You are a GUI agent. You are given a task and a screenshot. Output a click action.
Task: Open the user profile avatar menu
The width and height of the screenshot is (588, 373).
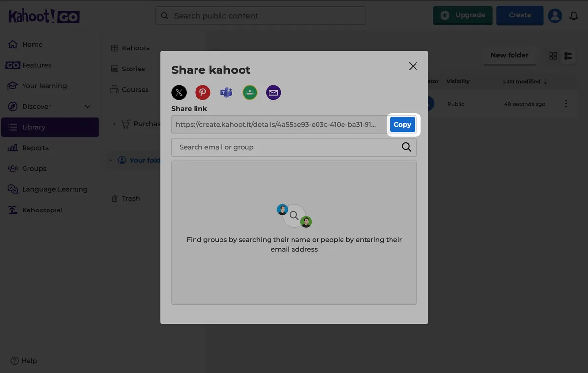[x=555, y=16]
